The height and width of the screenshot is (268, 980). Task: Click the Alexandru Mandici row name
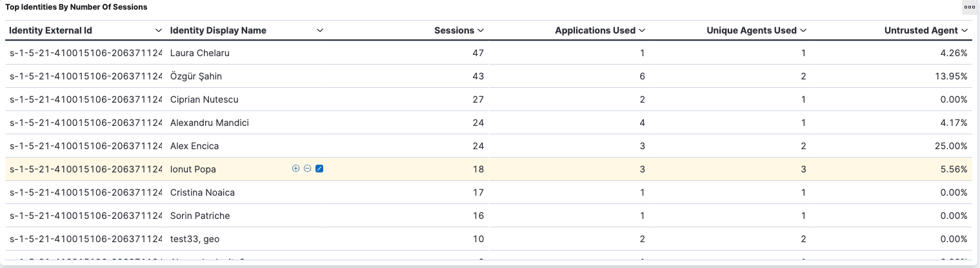210,123
